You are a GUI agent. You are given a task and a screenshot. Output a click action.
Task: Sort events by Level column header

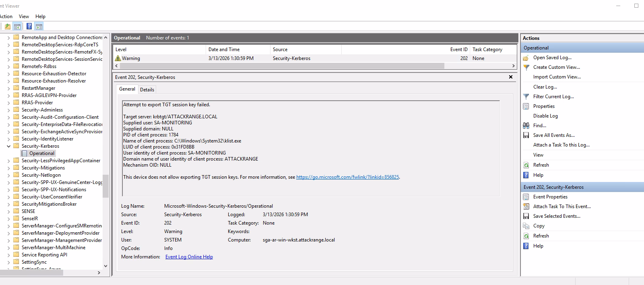pos(159,50)
